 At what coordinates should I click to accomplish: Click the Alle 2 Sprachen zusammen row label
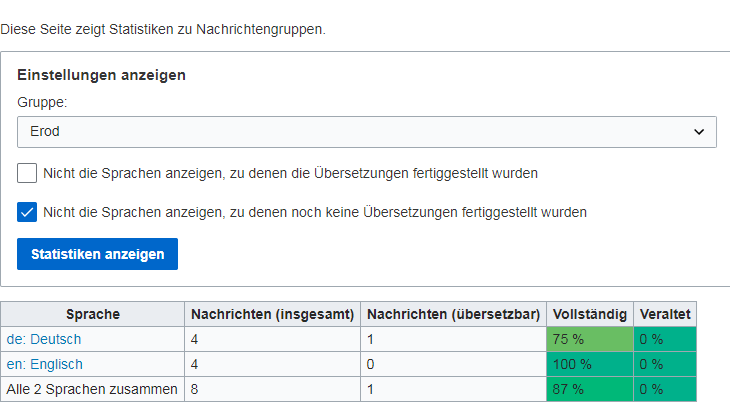[92, 388]
